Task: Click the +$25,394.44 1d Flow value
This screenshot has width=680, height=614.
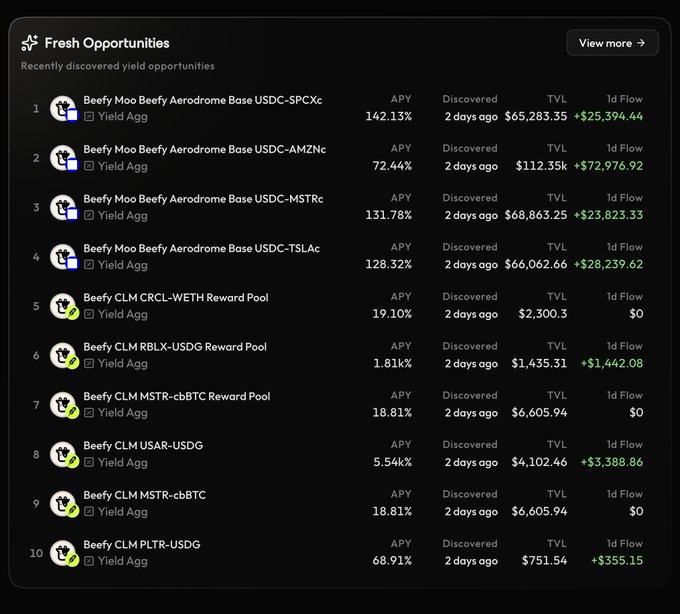Action: (608, 117)
